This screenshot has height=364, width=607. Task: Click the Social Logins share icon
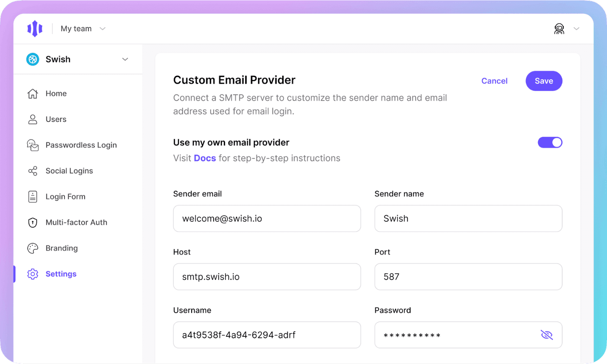click(33, 171)
